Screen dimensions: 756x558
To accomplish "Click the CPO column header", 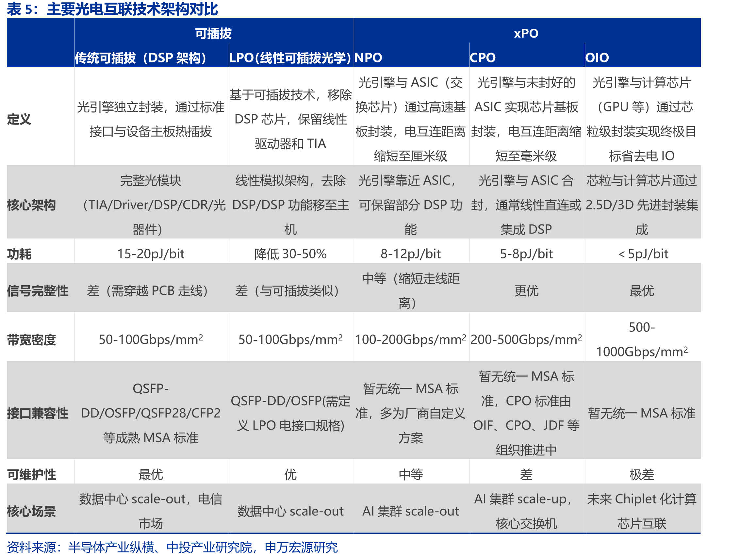I will tap(482, 58).
